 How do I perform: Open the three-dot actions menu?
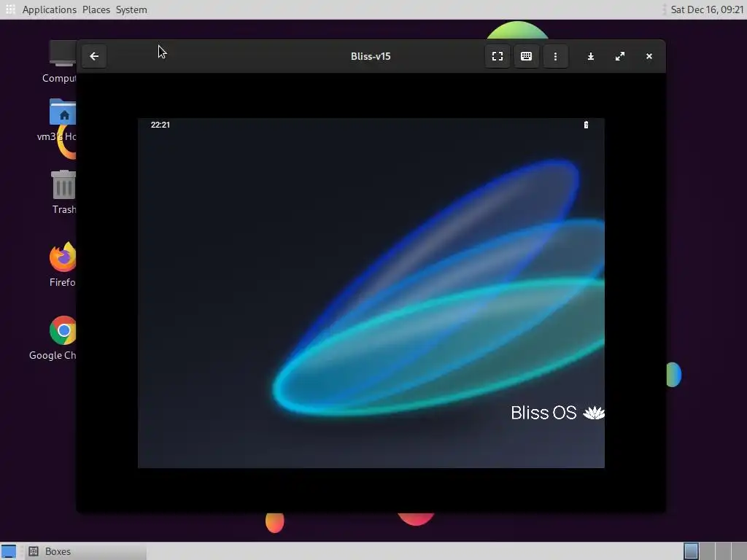[x=555, y=56]
